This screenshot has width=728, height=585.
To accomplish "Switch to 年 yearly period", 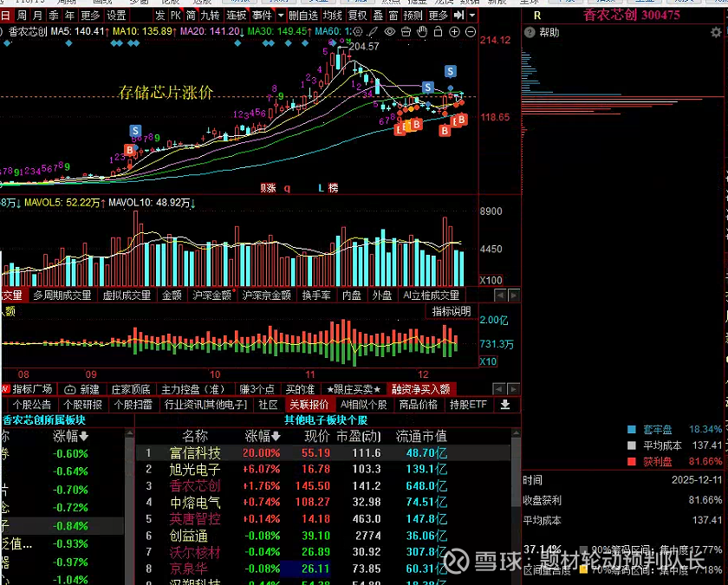I will tap(69, 16).
